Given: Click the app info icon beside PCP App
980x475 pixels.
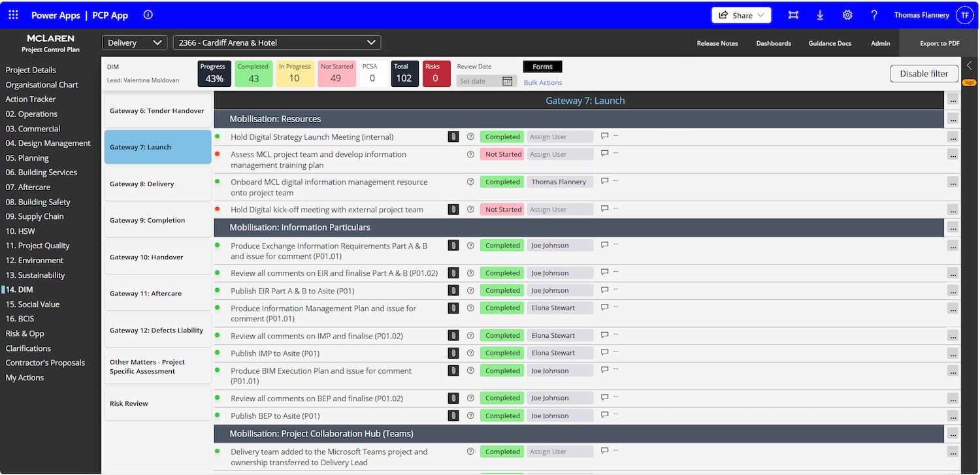Looking at the screenshot, I should click(148, 15).
